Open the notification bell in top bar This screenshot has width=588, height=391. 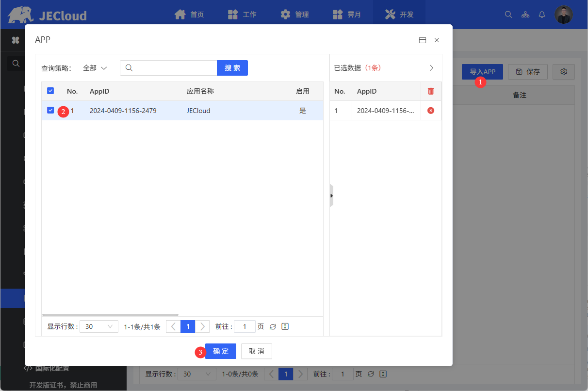pos(542,15)
